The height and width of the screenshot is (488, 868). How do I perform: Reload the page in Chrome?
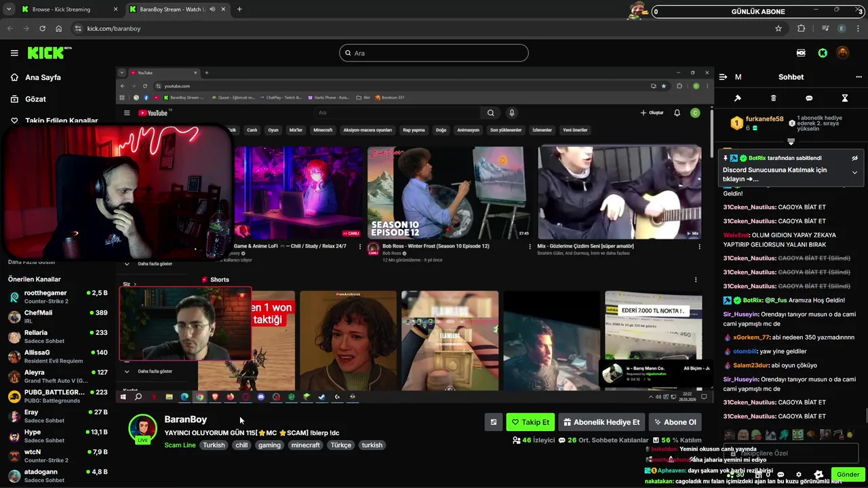(x=42, y=28)
